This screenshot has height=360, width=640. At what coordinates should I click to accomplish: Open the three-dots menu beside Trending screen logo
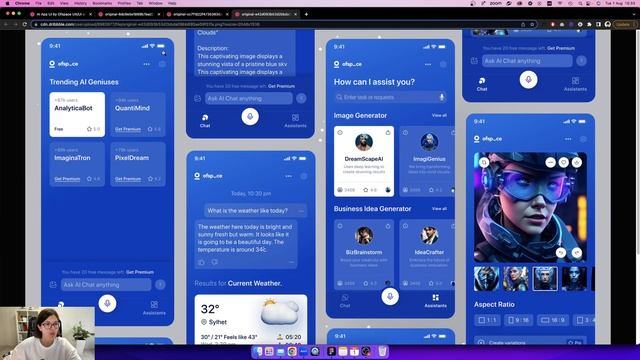click(146, 64)
